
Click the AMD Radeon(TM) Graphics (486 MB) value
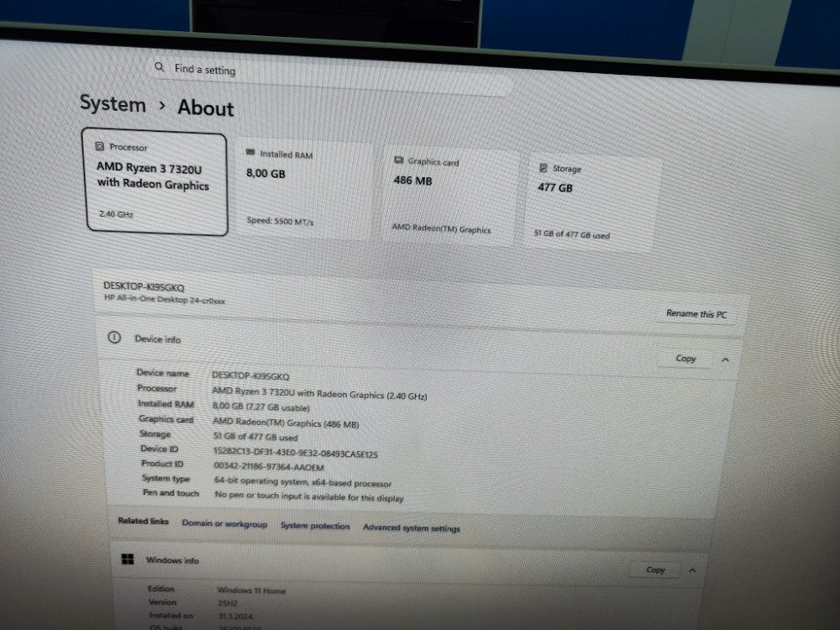286,423
